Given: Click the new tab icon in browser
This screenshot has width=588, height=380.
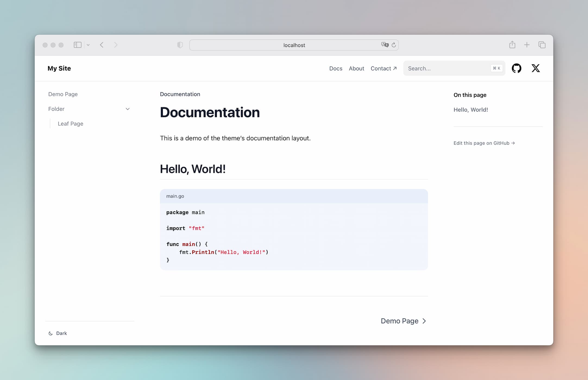Looking at the screenshot, I should (526, 45).
